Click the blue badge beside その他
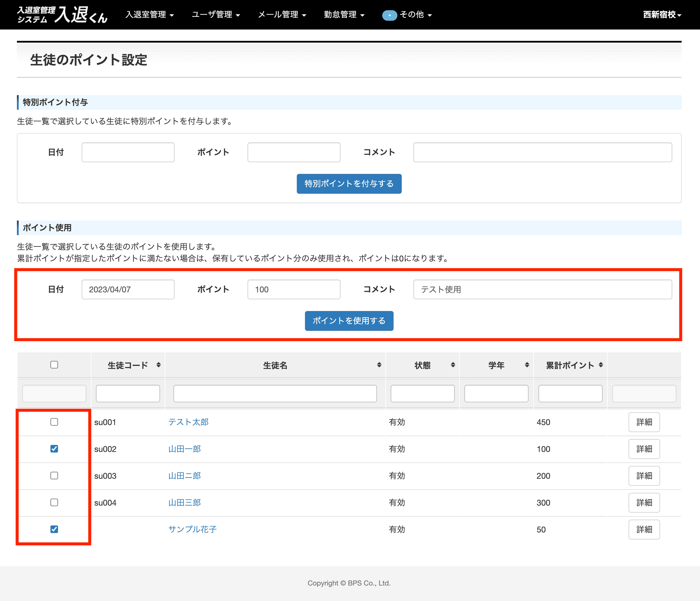 (x=389, y=15)
